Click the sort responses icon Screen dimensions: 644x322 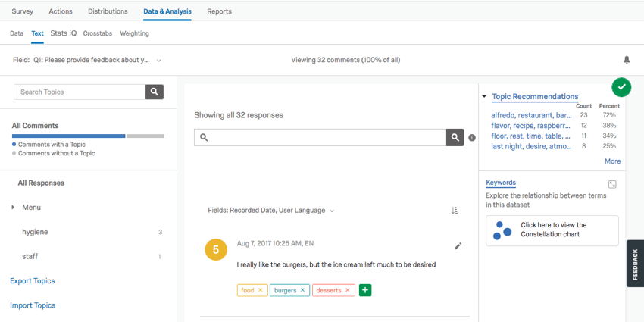click(455, 211)
